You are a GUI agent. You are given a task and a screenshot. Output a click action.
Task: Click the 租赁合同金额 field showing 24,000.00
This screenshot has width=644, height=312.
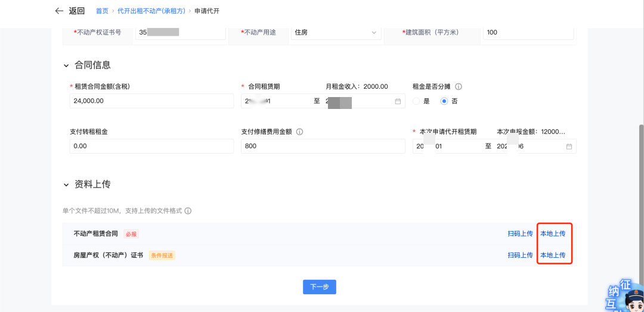(x=151, y=101)
